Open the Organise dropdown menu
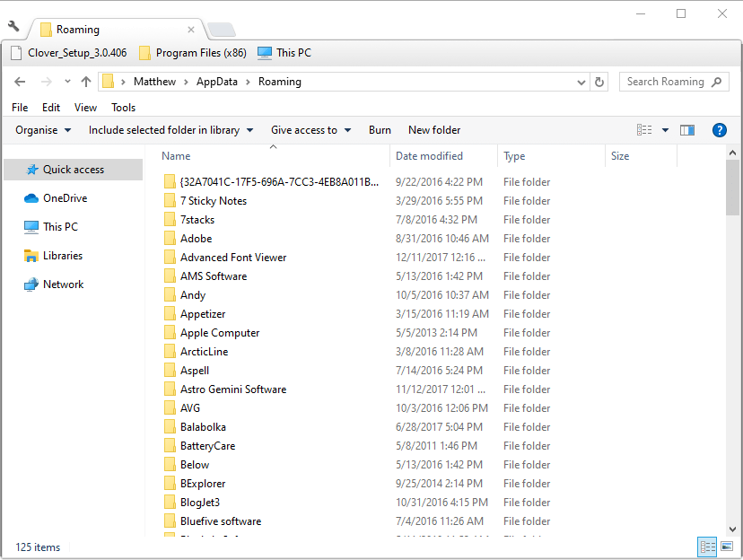Image resolution: width=743 pixels, height=560 pixels. [41, 129]
